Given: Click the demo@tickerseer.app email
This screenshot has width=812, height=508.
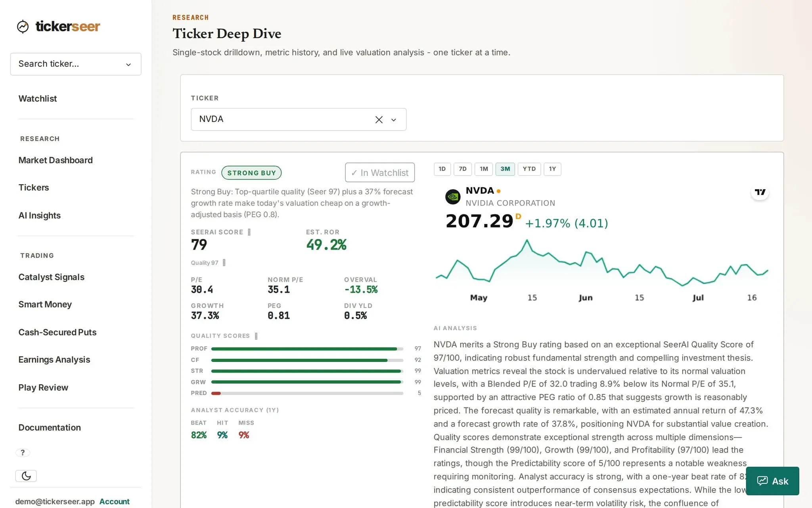Looking at the screenshot, I should click(55, 501).
